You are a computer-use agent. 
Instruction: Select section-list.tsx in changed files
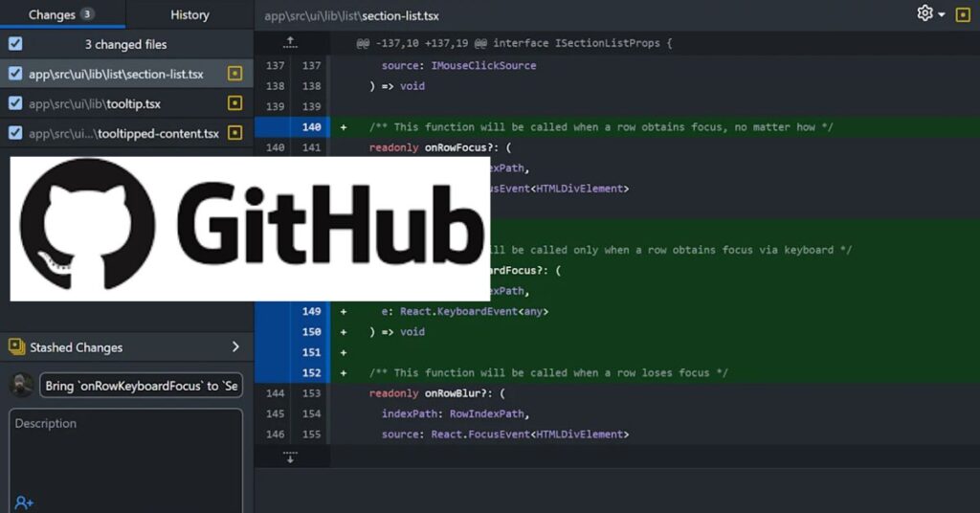pos(126,74)
